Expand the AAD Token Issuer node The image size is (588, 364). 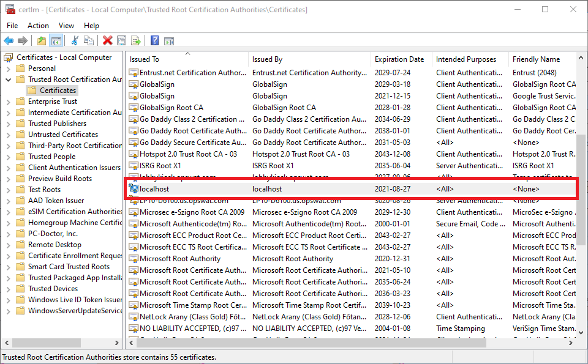pos(8,200)
